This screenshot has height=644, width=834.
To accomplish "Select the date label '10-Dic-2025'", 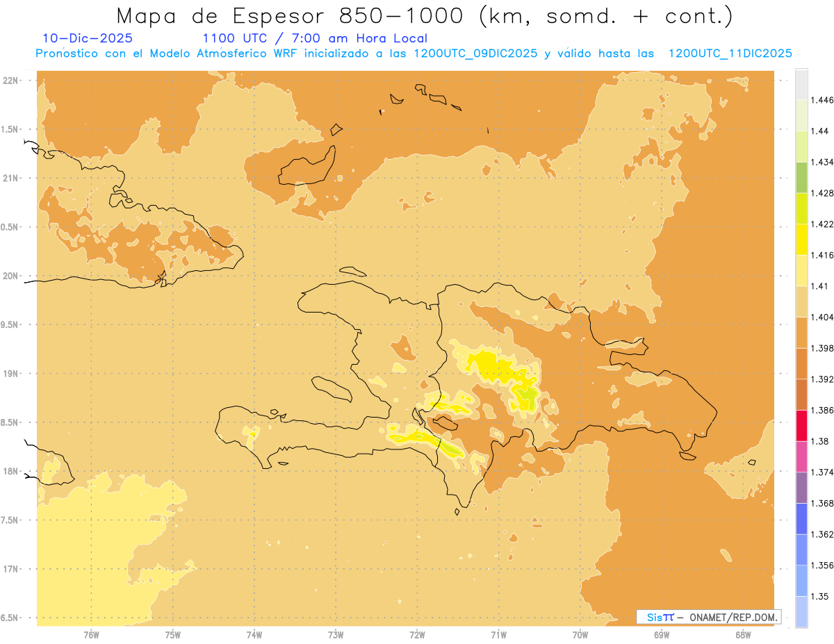I will coord(88,38).
